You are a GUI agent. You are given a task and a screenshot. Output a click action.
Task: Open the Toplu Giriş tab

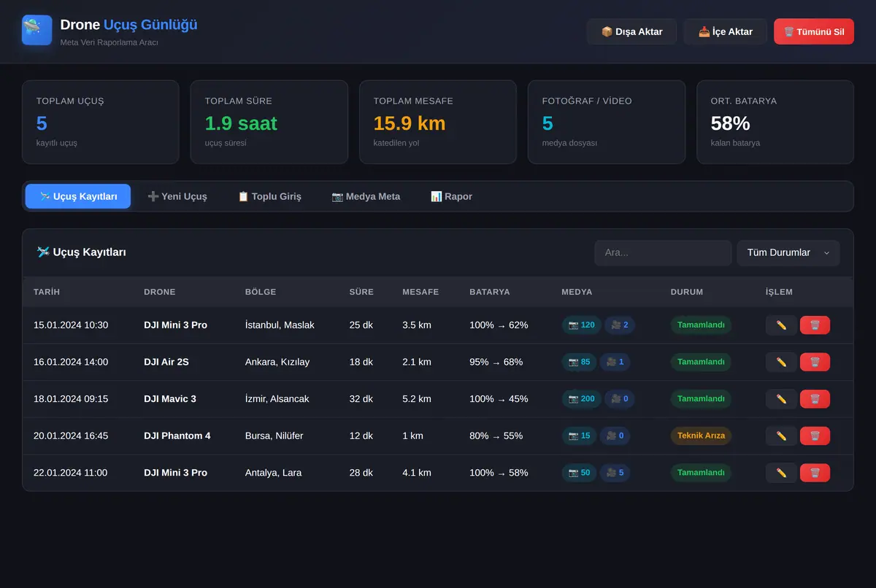[269, 197]
